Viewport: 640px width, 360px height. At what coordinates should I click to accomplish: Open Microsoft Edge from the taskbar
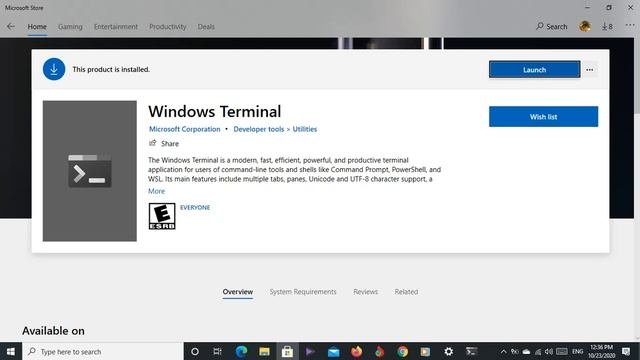241,351
